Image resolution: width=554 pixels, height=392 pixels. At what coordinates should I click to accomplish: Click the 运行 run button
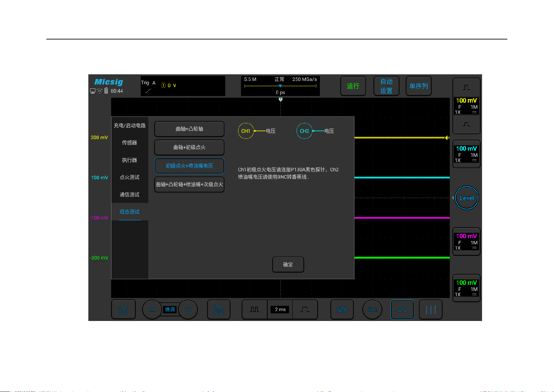pyautogui.click(x=353, y=86)
